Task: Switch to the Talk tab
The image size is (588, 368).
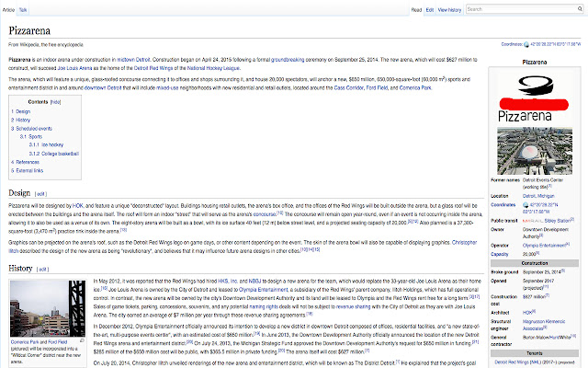Action: (x=23, y=9)
